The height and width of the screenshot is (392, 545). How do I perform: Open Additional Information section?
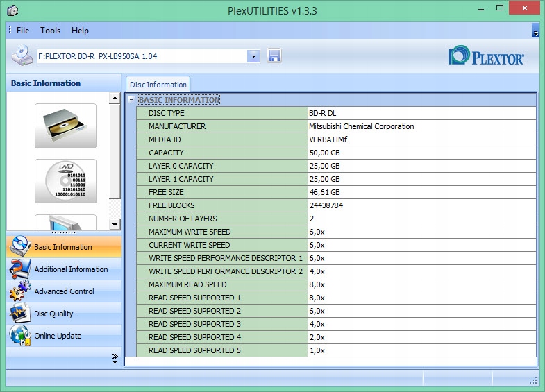pos(71,269)
